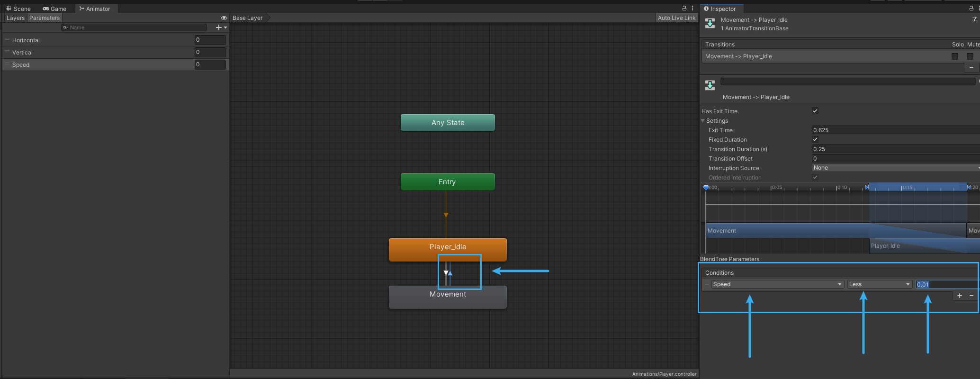Add a new condition with plus icon
Image resolution: width=980 pixels, height=379 pixels.
[960, 296]
